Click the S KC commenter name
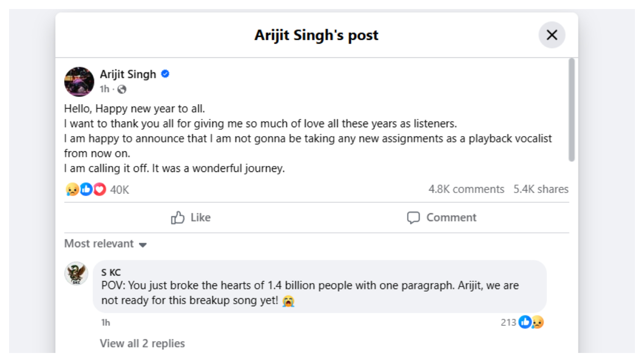 (111, 273)
